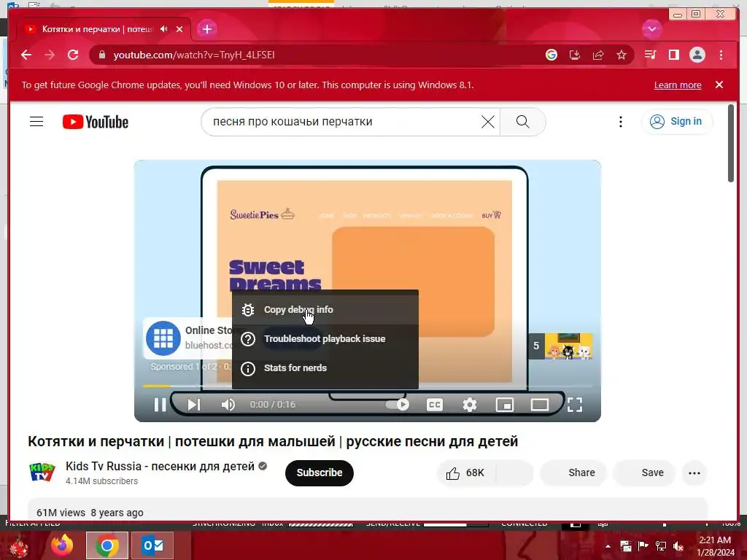This screenshot has height=560, width=747.
Task: Open Chrome's three-dot menu
Action: 721,55
